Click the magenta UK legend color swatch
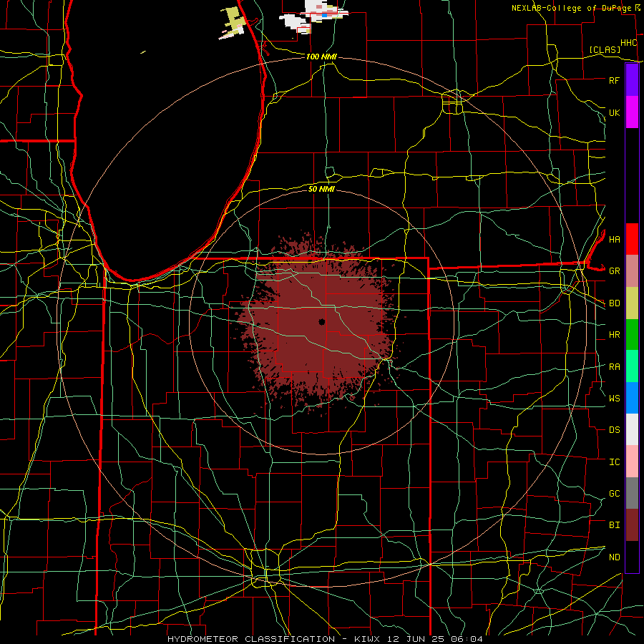Screen dimensions: 644x644 (x=632, y=112)
